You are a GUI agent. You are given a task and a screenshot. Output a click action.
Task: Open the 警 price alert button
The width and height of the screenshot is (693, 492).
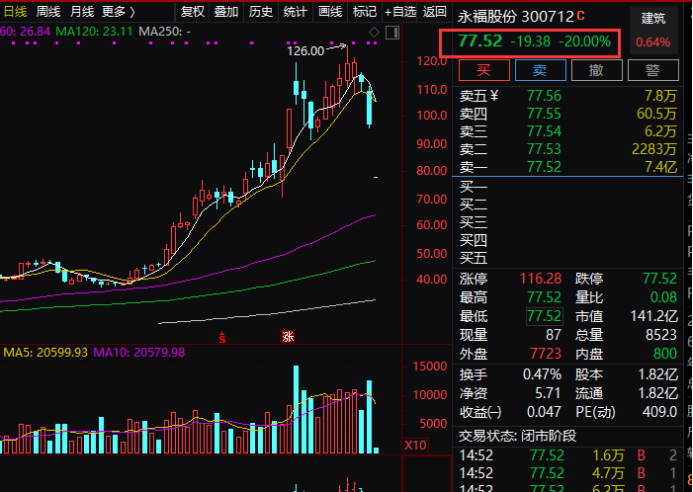[x=651, y=70]
